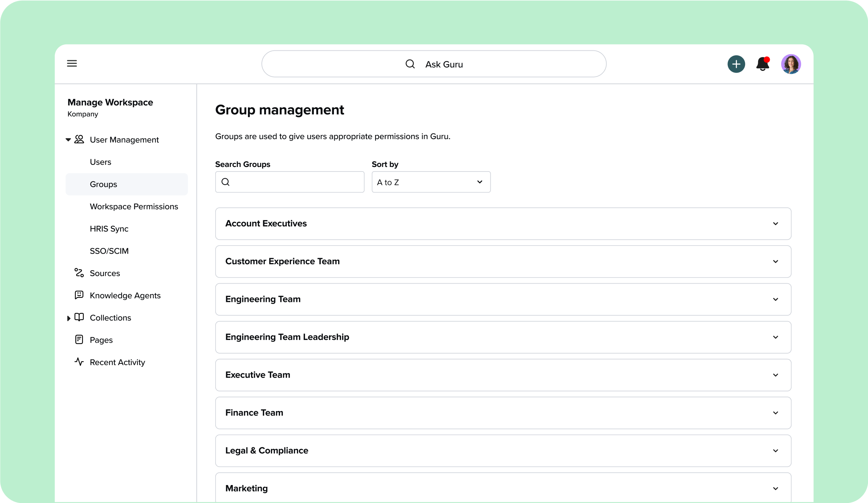Screen dimensions: 868x503
Task: Click the Sources icon in sidebar
Action: 79,273
